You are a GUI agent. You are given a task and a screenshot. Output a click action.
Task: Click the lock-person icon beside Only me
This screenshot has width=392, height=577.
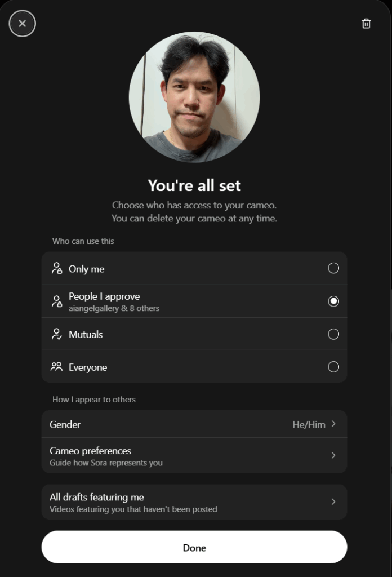pos(56,269)
